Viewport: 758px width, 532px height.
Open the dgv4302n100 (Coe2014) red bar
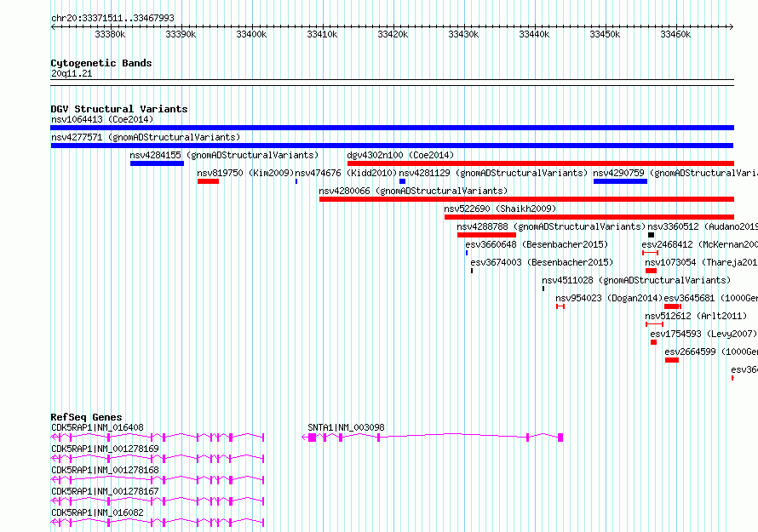pos(541,163)
